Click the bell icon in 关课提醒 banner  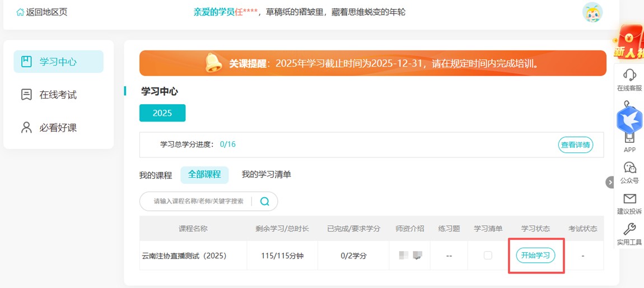(213, 63)
